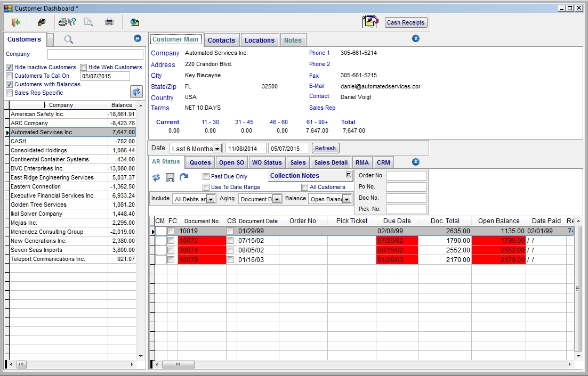Screen dimensions: 588x376
Task: Select Golden Tree Services in customer list
Action: click(x=38, y=205)
